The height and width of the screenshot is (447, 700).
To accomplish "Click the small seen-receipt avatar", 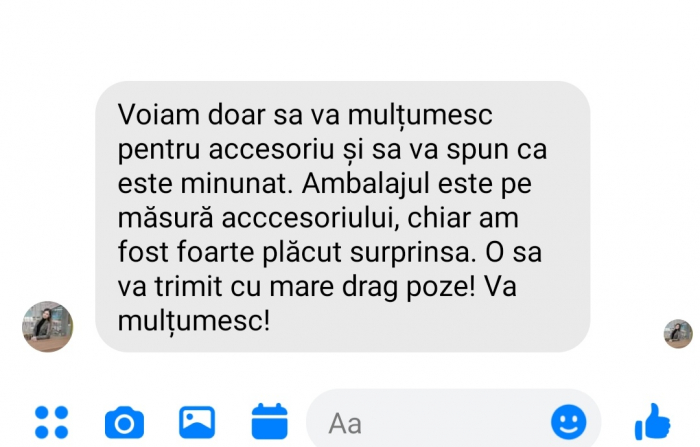I will click(x=678, y=334).
